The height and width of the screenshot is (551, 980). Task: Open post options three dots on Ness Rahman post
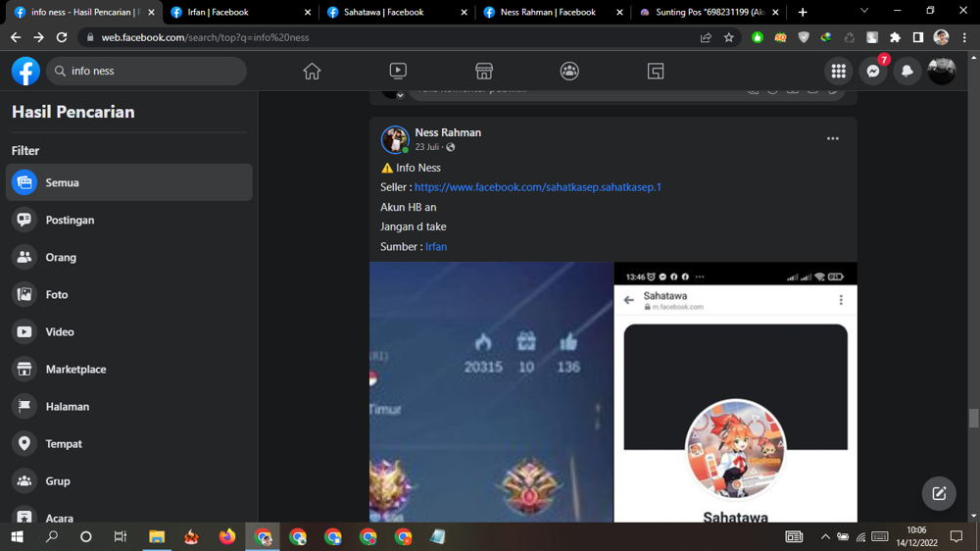tap(832, 139)
